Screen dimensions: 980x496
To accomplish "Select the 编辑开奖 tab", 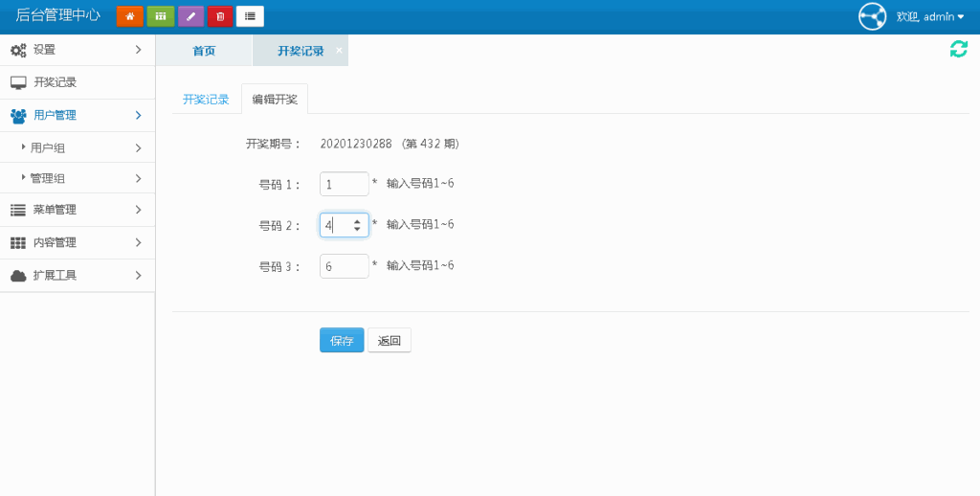I will 275,99.
